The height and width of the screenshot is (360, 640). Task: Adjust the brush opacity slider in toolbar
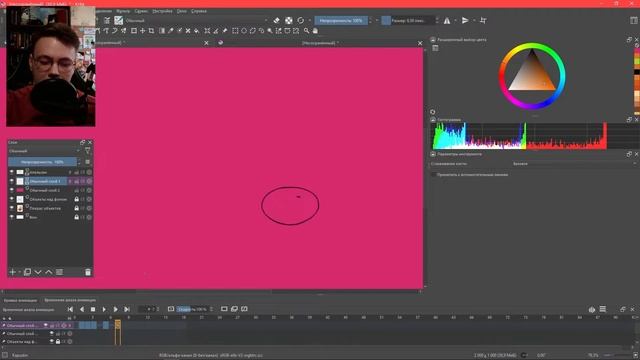[341, 20]
